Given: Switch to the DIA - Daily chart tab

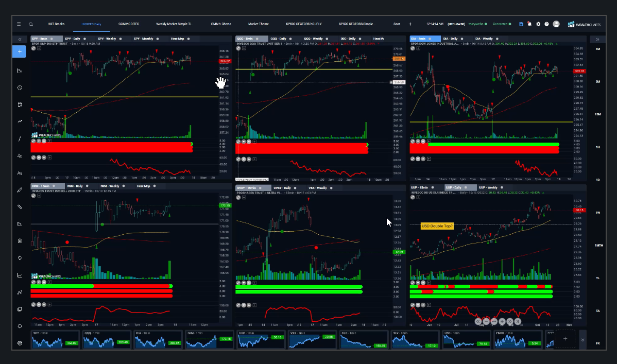Looking at the screenshot, I should 450,39.
